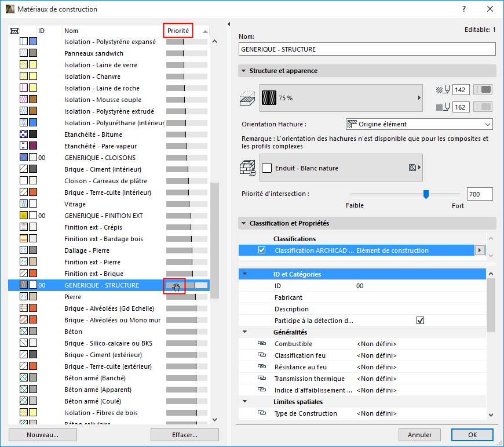Click the cut fill foreground pen icon
The width and height of the screenshot is (504, 447).
point(443,90)
